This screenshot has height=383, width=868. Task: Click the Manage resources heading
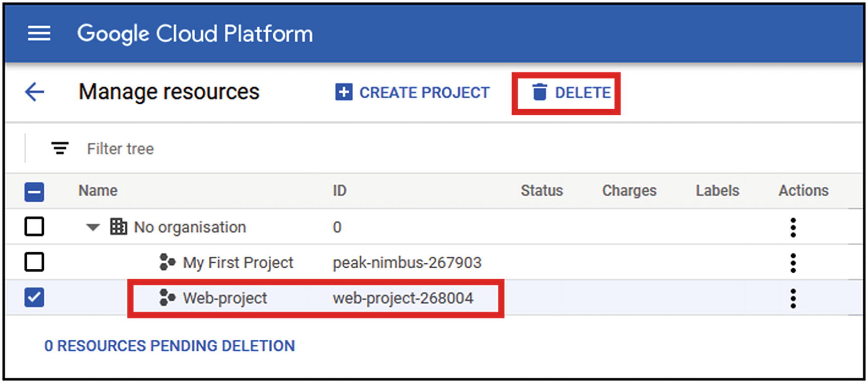tap(169, 92)
